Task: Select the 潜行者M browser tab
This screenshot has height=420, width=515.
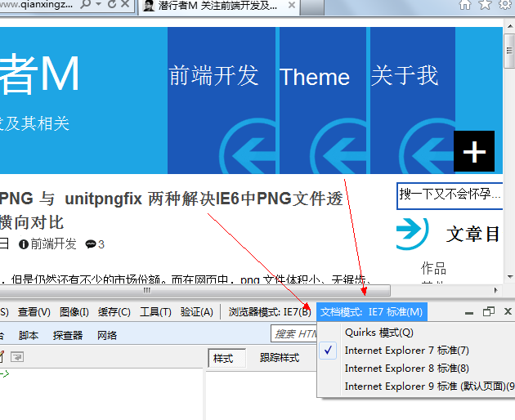Action: click(219, 7)
